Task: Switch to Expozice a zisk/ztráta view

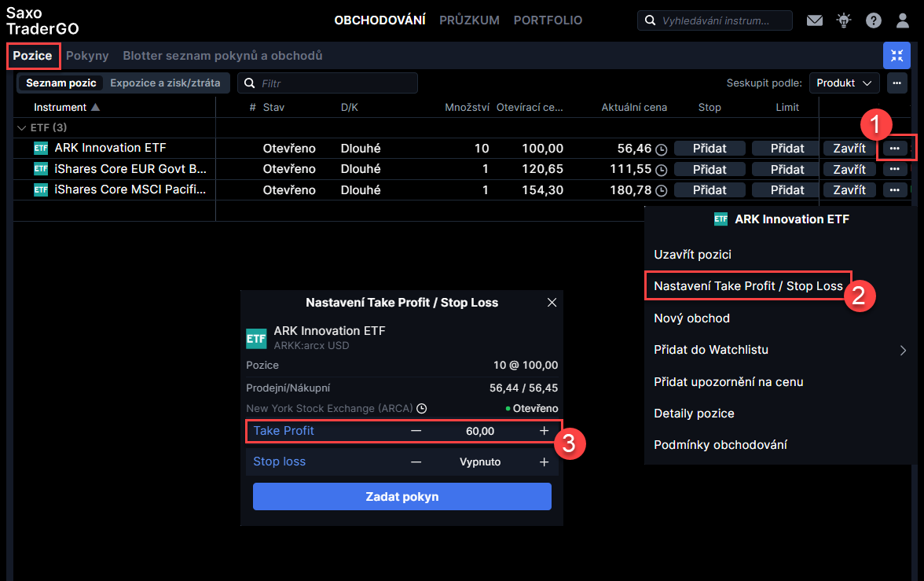Action: [165, 83]
